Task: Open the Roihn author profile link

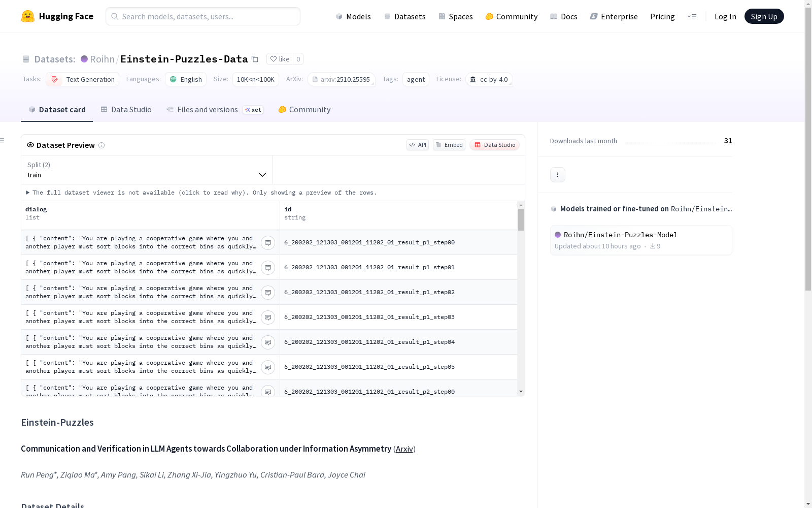Action: [102, 59]
